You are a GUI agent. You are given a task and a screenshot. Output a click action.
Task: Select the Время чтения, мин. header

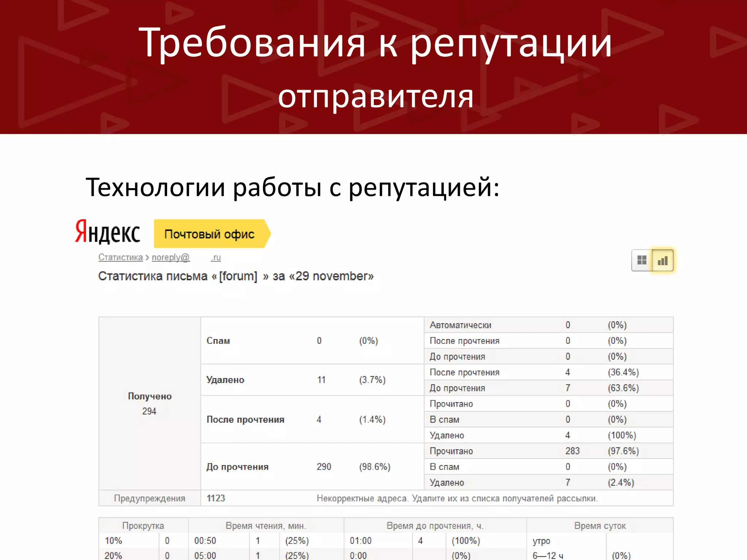point(266,526)
